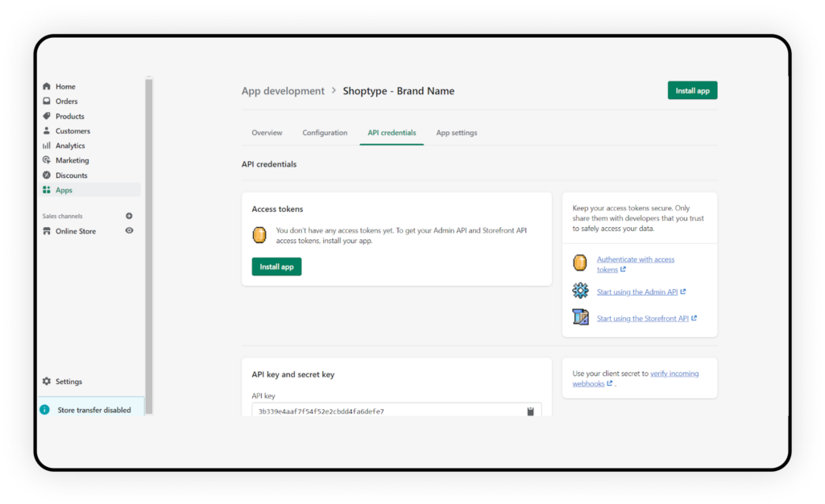Viewport: 825px width, 504px height.
Task: Click external link icon after Storefront API
Action: click(694, 318)
